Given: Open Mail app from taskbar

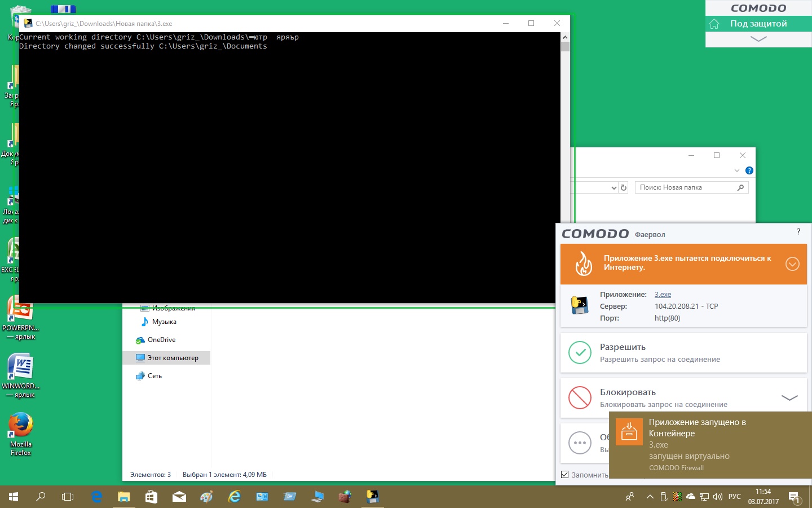Looking at the screenshot, I should (x=179, y=497).
